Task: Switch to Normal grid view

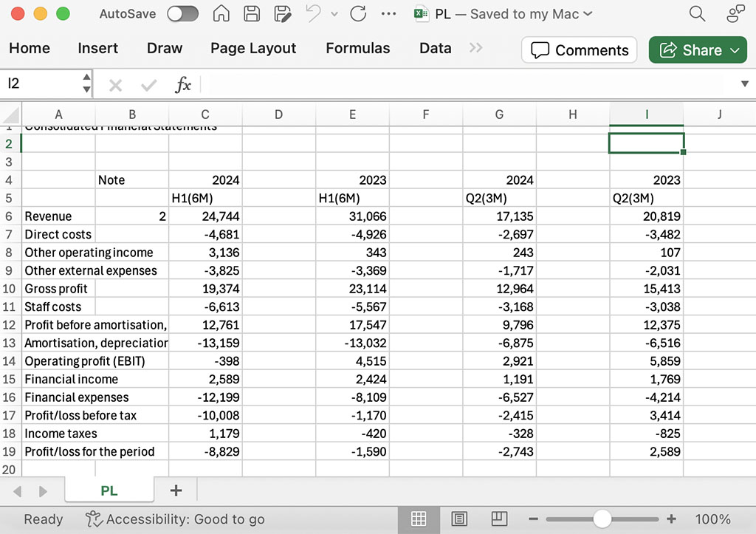Action: point(419,518)
